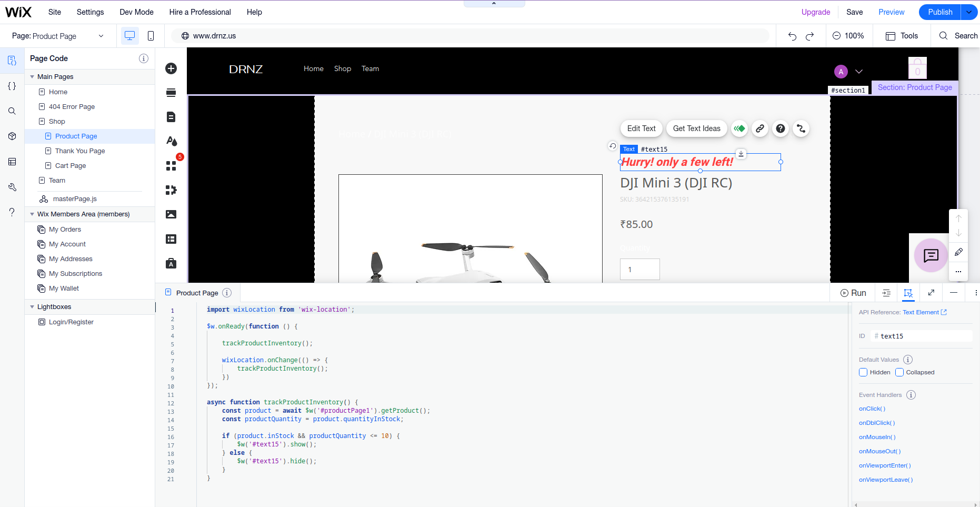The width and height of the screenshot is (980, 507).
Task: Enable the Collapsed checkbox
Action: pyautogui.click(x=899, y=372)
